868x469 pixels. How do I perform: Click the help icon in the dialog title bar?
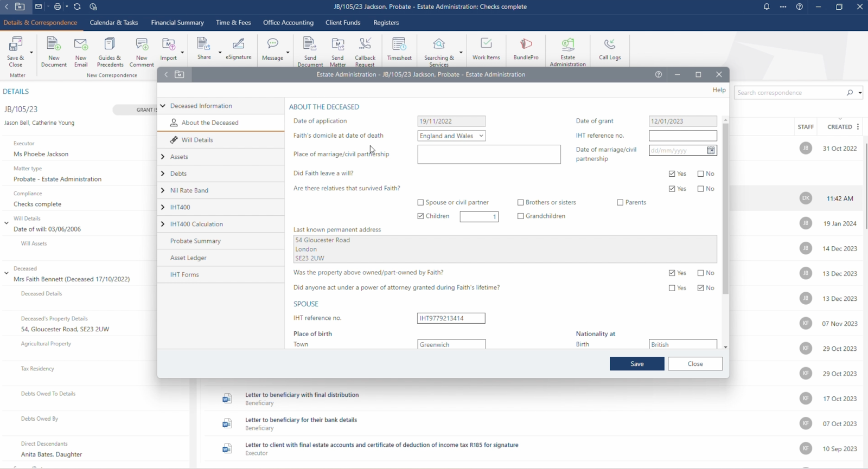tap(659, 74)
